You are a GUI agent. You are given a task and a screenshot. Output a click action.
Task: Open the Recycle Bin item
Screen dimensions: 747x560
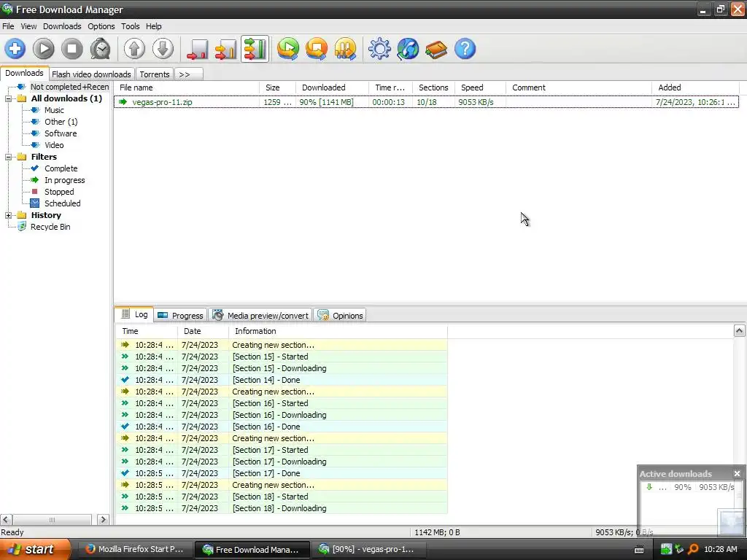coord(50,227)
